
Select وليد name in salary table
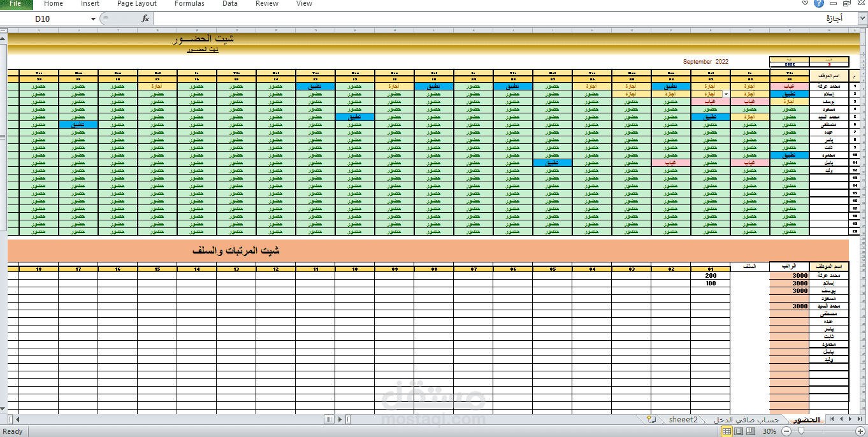click(829, 360)
